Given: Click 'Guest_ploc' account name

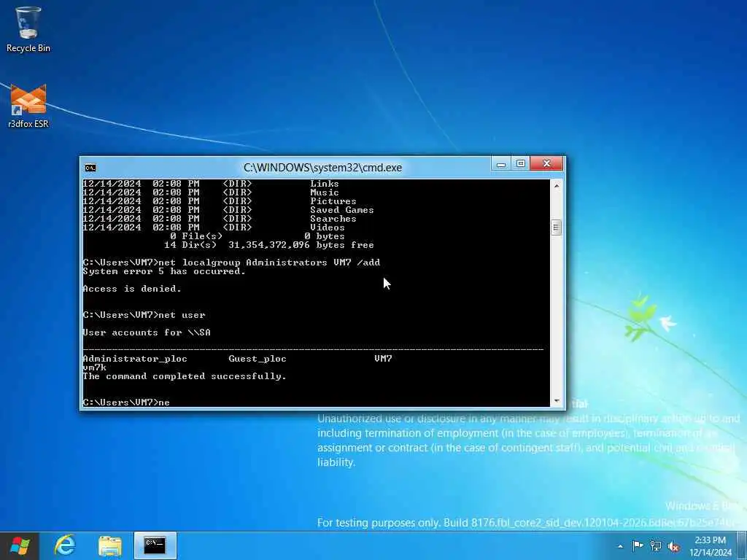Looking at the screenshot, I should (258, 359).
